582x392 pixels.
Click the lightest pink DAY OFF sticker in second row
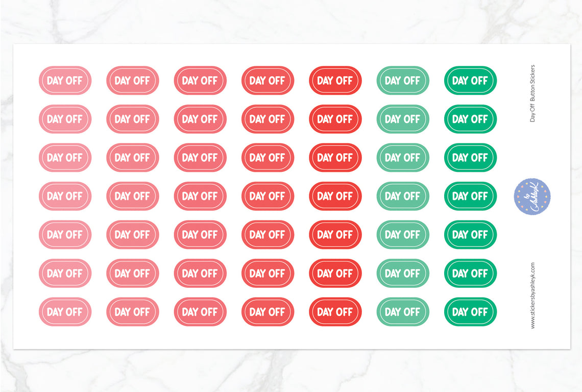click(x=65, y=119)
